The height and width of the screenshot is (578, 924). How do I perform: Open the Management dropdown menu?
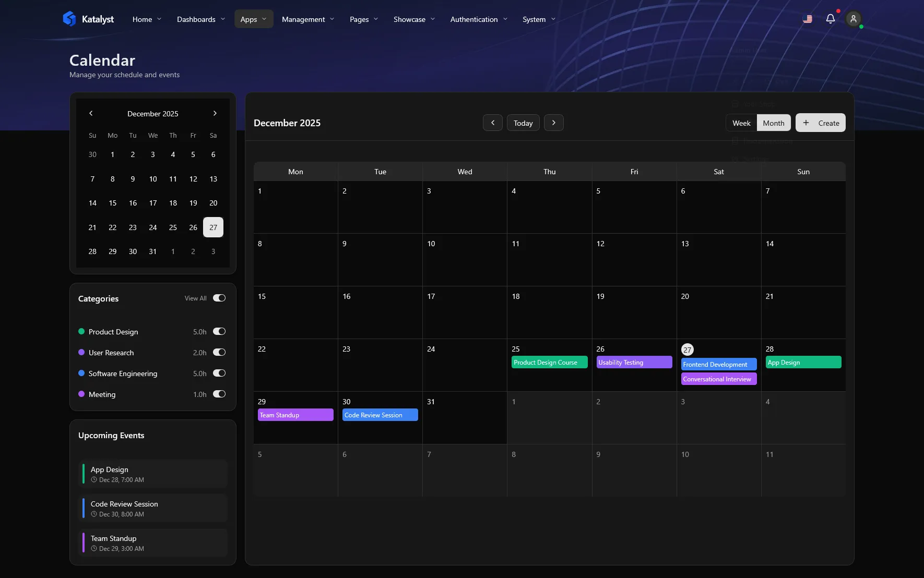tap(308, 19)
